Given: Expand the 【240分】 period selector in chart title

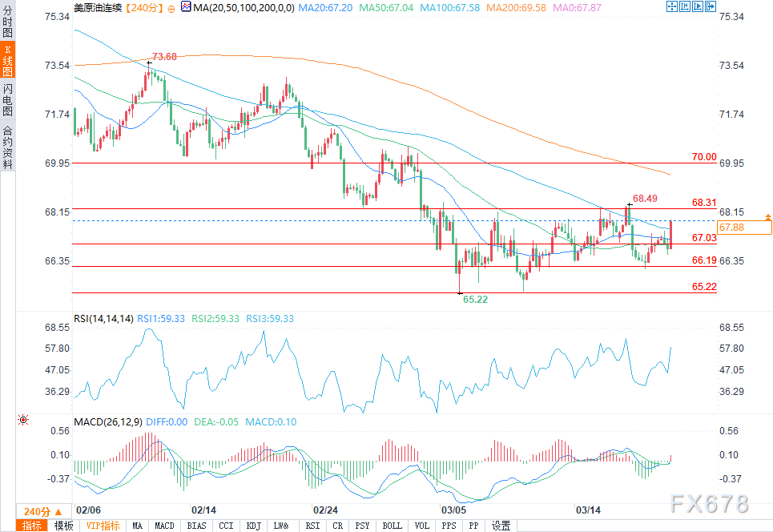Looking at the screenshot, I should (x=143, y=7).
